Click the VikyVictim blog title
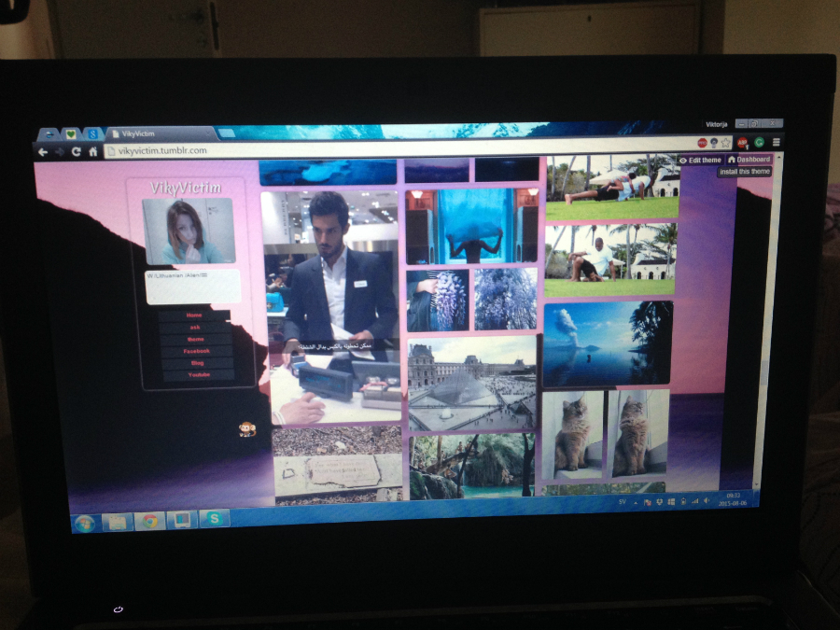 [x=186, y=188]
